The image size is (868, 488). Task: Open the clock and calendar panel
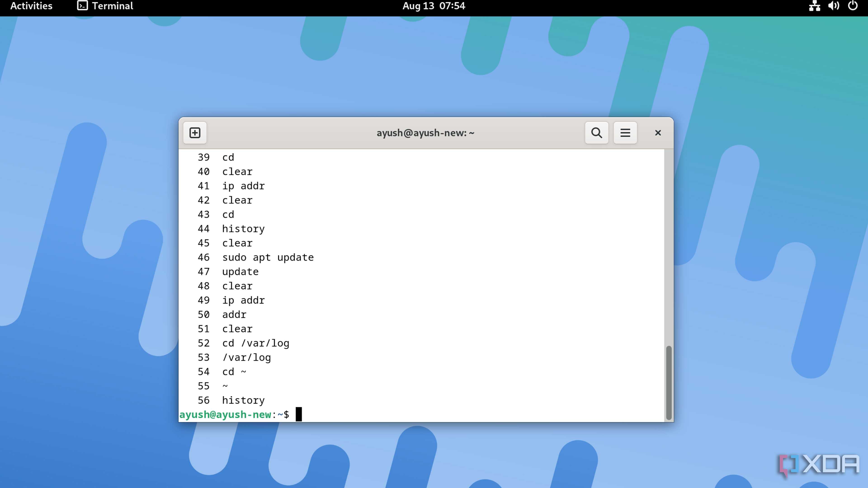coord(434,6)
